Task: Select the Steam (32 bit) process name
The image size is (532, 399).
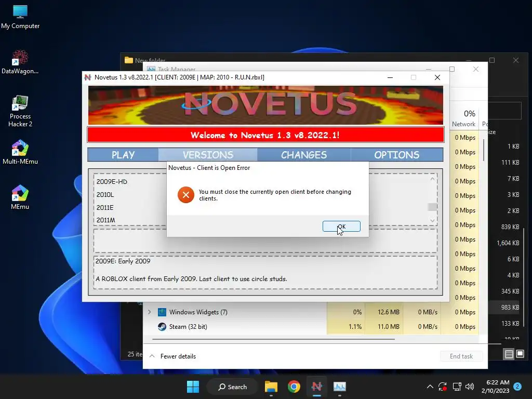Action: click(188, 326)
